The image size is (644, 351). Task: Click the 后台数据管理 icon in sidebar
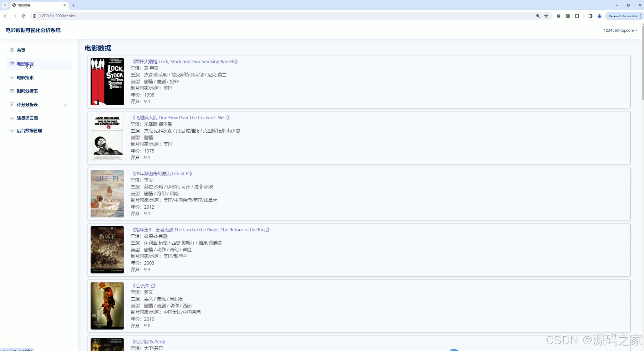pyautogui.click(x=12, y=131)
